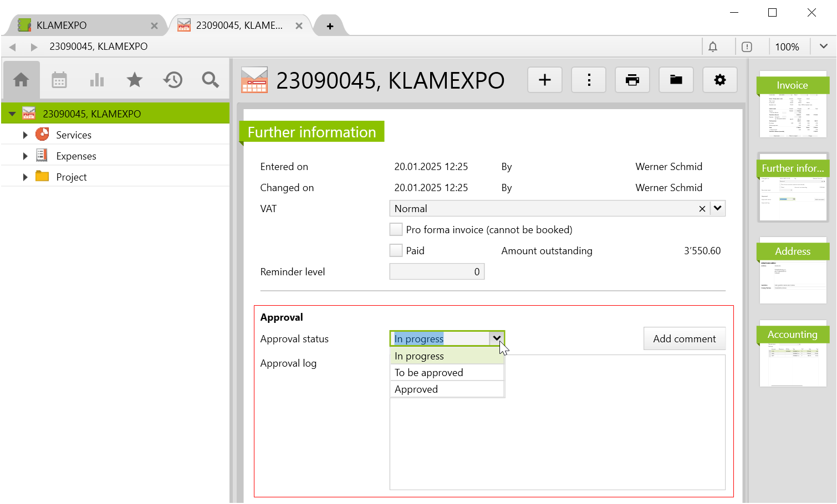Click the plus add button in header

click(x=544, y=80)
